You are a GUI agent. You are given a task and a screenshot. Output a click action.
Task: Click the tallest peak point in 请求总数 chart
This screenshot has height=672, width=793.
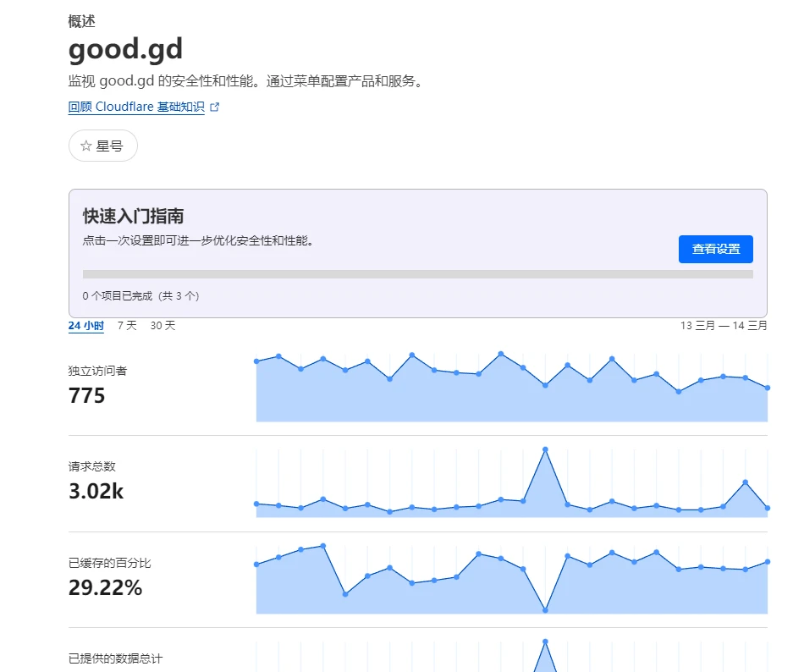545,449
